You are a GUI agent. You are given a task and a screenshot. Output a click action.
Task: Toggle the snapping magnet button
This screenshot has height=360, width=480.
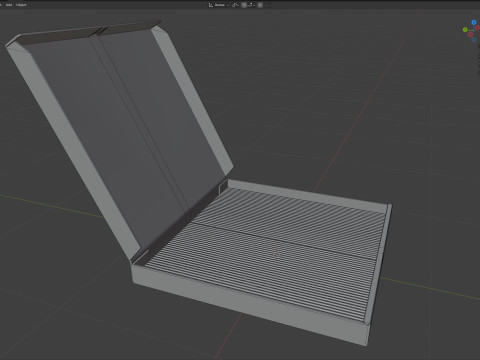244,5
